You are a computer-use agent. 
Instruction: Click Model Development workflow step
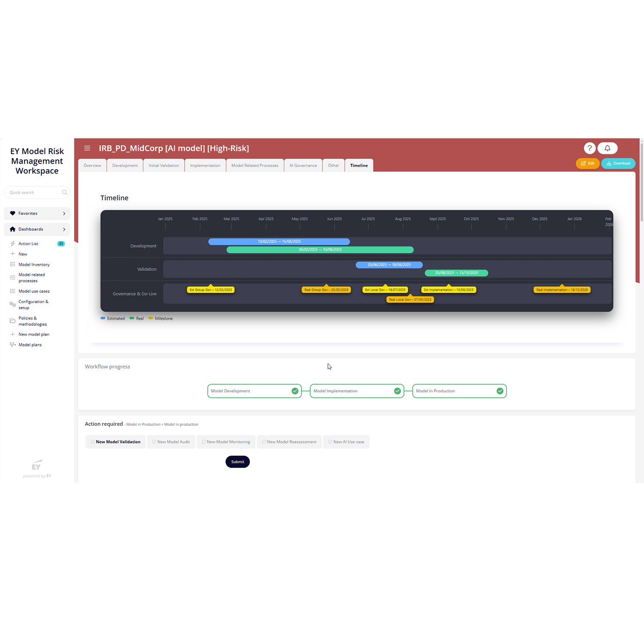click(255, 391)
